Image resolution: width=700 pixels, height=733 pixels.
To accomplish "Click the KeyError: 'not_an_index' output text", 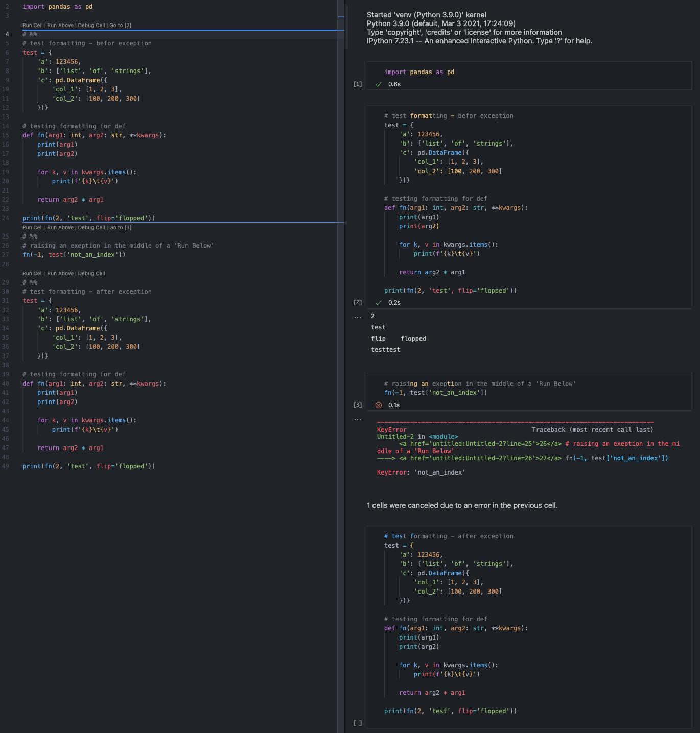I will (420, 472).
